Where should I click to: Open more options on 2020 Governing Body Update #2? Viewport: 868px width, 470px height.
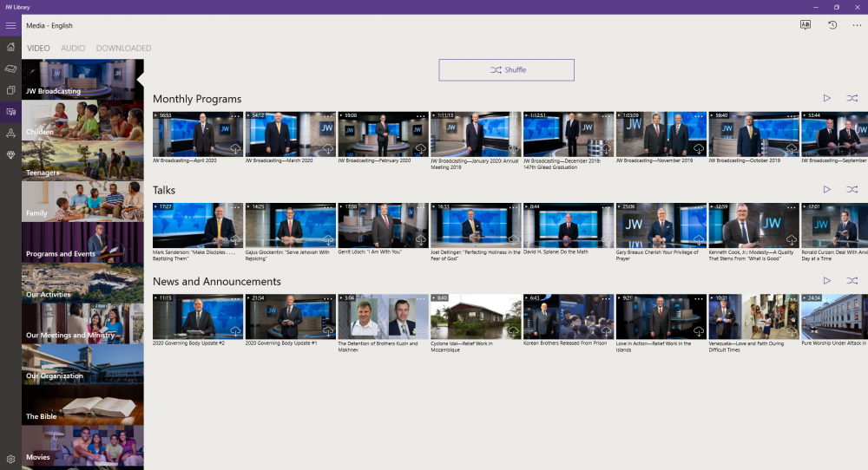pyautogui.click(x=235, y=298)
